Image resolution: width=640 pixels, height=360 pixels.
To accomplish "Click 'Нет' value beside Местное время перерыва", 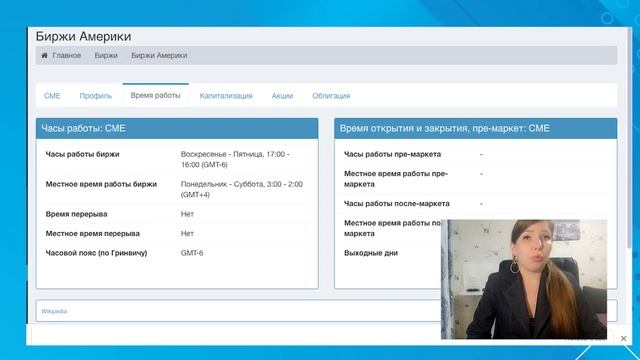I will coord(187,233).
